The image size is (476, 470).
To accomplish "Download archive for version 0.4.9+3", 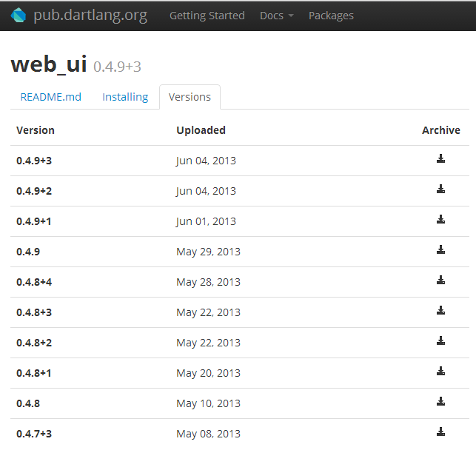I will click(440, 158).
